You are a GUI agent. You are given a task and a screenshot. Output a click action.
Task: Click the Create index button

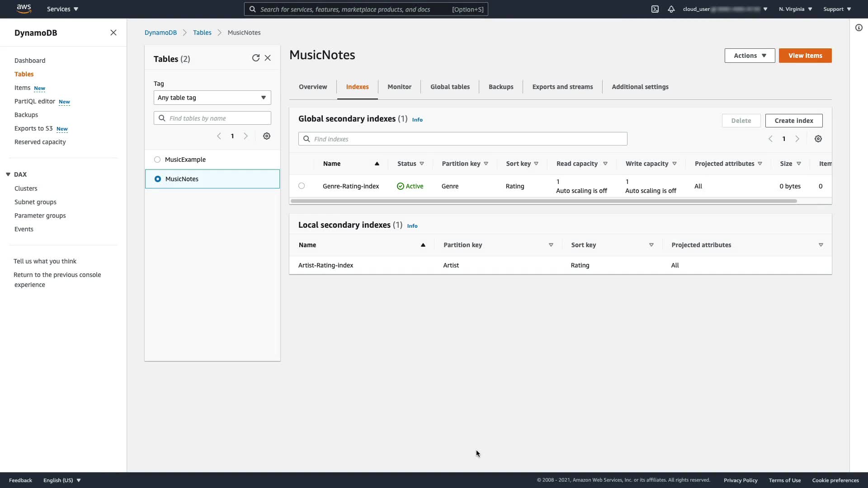(x=793, y=121)
